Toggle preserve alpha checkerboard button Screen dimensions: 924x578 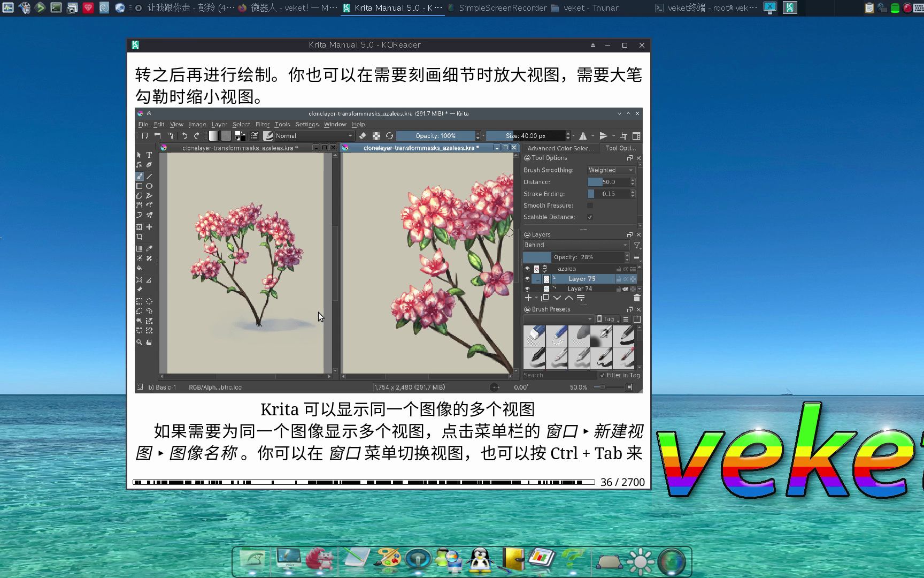[x=376, y=136]
